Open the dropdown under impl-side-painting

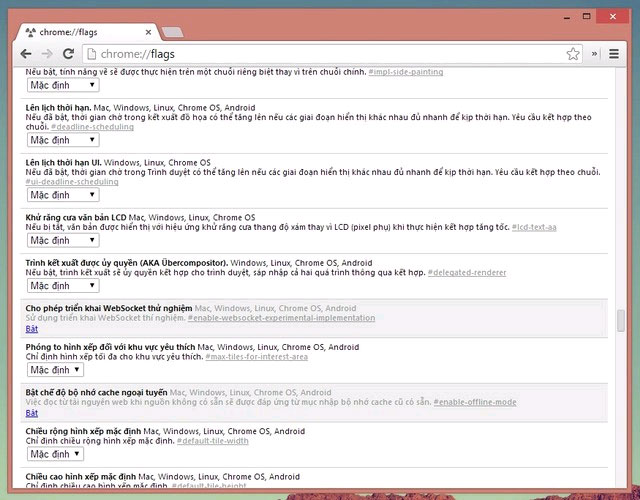(63, 85)
